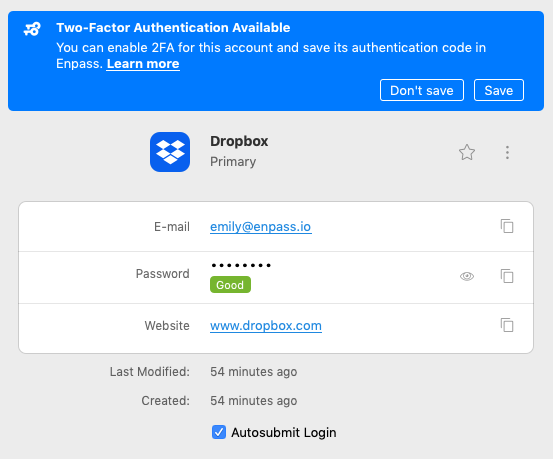Click the green Good password strength badge

[230, 285]
